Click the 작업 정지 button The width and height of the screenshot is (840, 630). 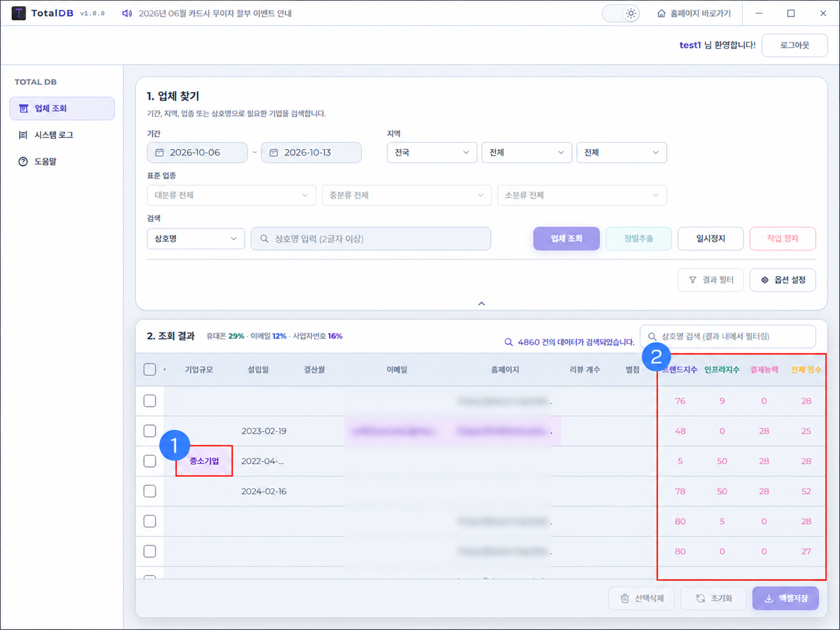[783, 238]
